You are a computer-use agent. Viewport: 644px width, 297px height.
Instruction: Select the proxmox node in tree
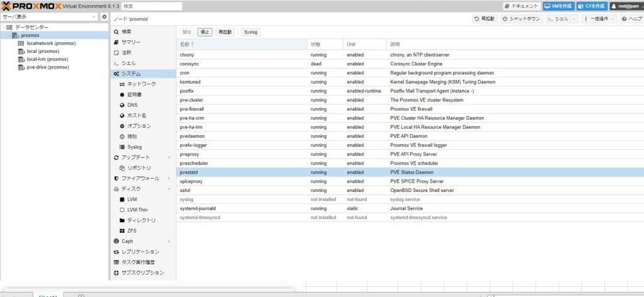coord(30,35)
